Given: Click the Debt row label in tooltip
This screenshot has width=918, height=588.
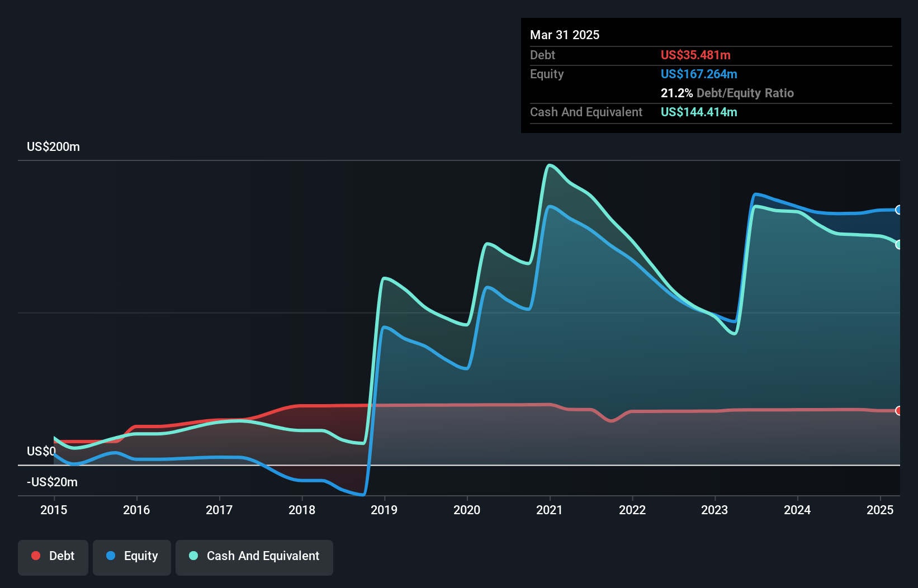Looking at the screenshot, I should pos(542,55).
